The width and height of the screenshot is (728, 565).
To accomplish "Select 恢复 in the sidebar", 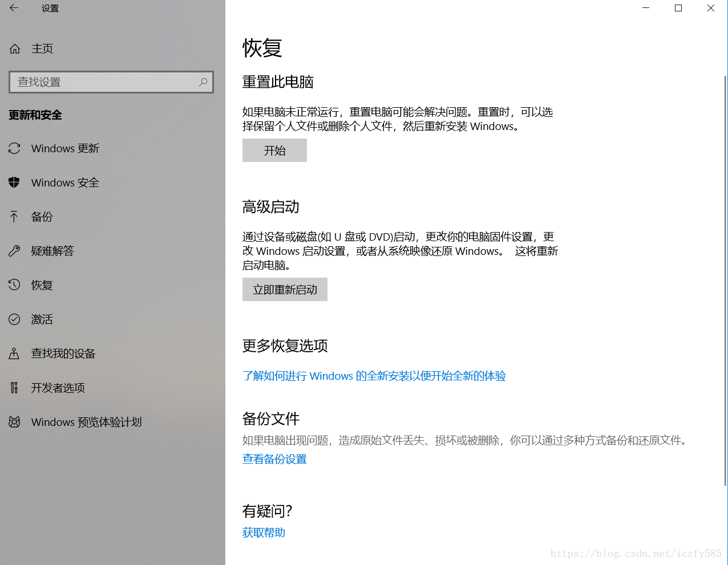I will point(42,285).
